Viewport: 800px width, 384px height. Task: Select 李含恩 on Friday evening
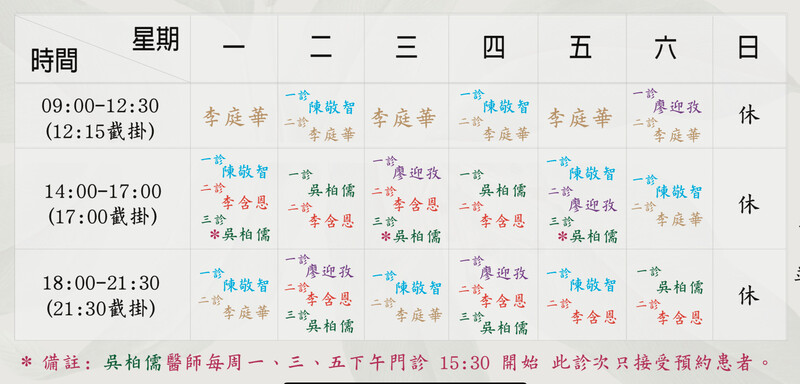[593, 316]
